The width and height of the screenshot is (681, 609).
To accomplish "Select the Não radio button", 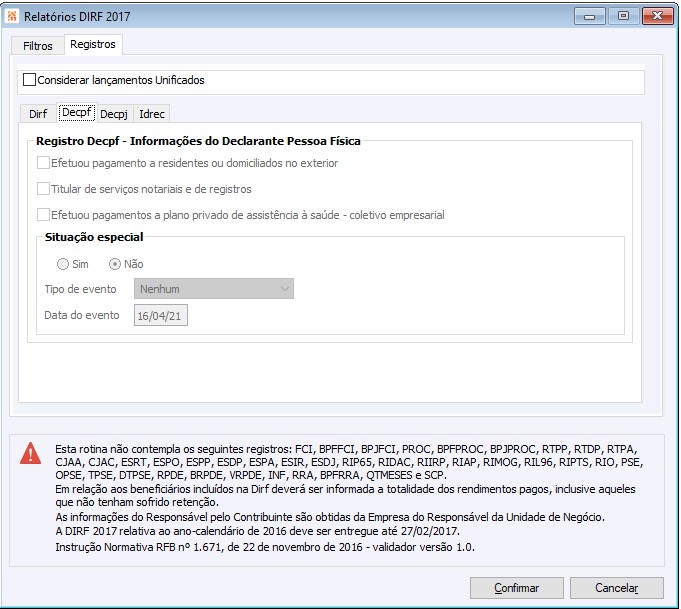I will [x=115, y=264].
